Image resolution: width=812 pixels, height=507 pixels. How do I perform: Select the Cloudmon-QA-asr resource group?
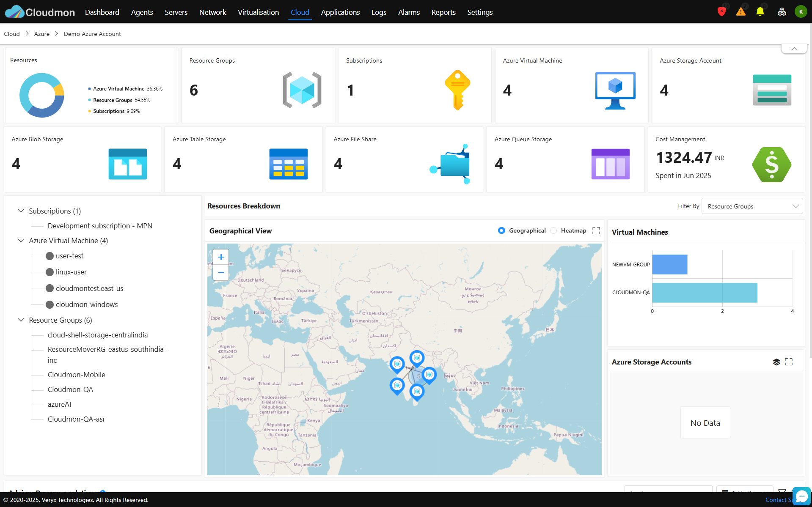pyautogui.click(x=76, y=419)
